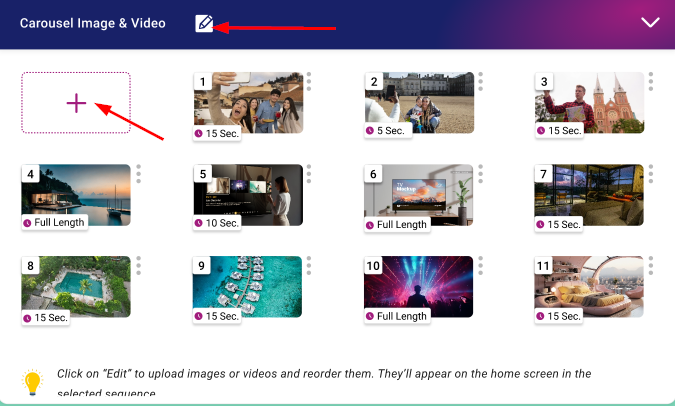
Task: Open the three-dot menu for item 8
Action: 139,266
